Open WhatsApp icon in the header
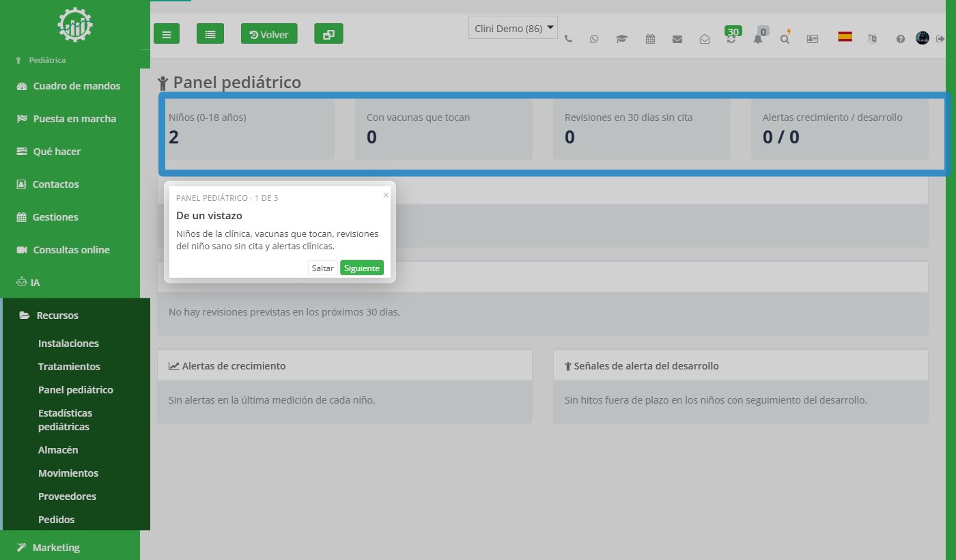This screenshot has width=956, height=560. coord(594,39)
